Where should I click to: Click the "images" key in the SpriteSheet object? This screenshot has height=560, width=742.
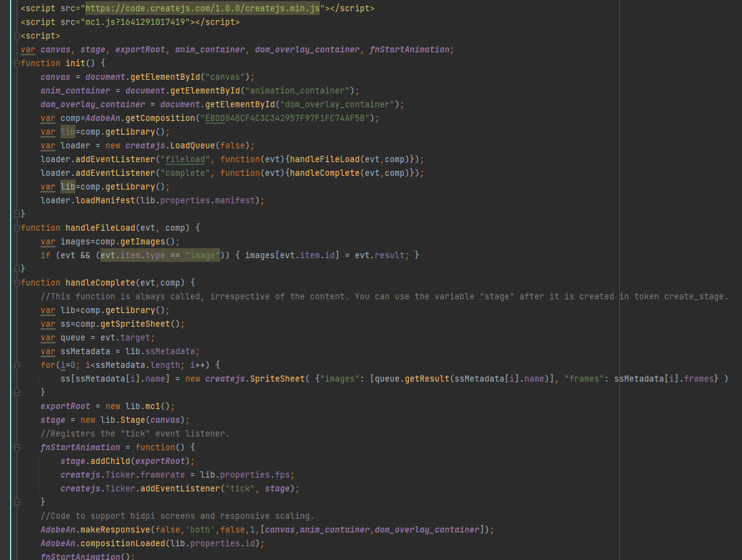[340, 379]
